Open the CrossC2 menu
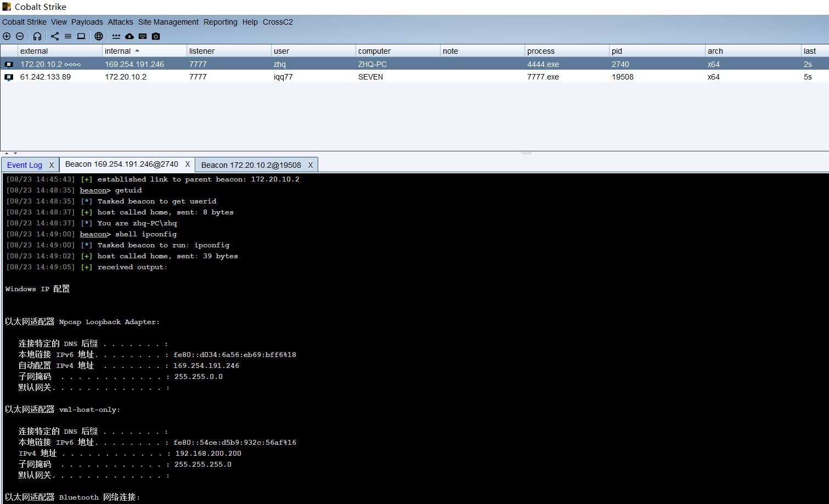 coord(278,22)
